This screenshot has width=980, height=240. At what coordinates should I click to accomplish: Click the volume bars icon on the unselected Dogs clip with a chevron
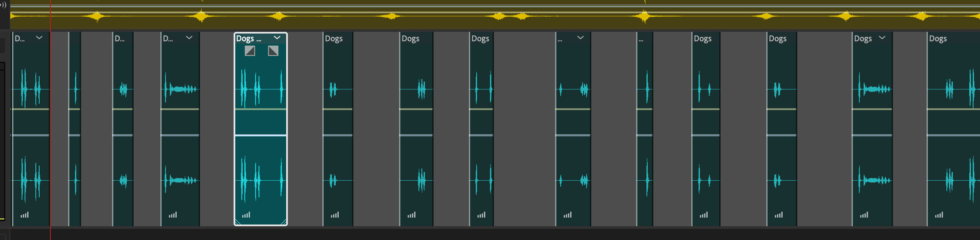864,215
